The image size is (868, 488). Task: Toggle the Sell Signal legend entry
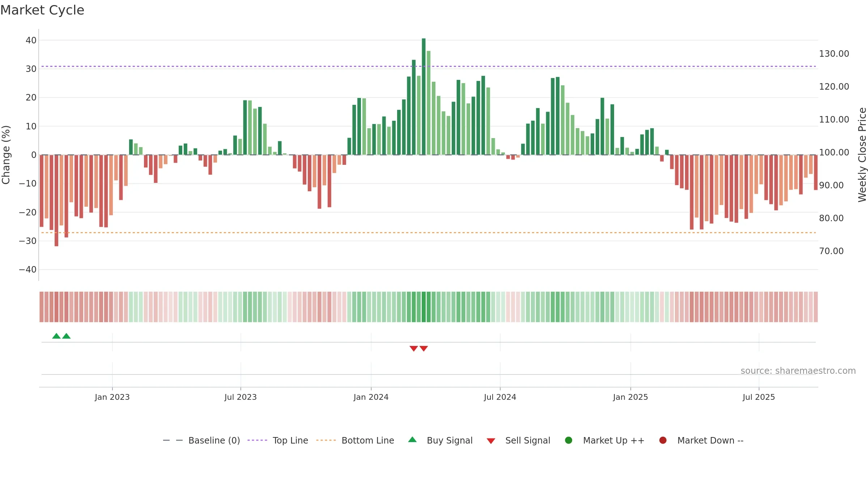[x=518, y=440]
